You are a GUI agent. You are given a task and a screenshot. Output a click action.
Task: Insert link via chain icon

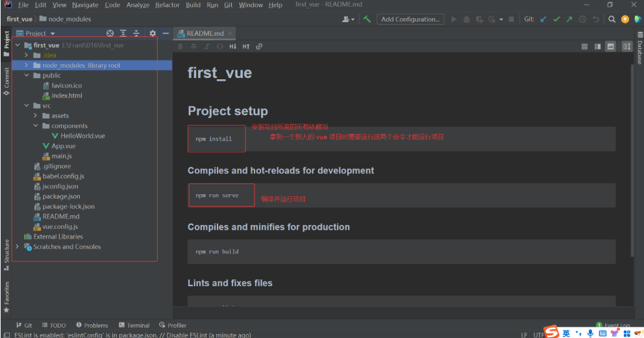coord(259,46)
